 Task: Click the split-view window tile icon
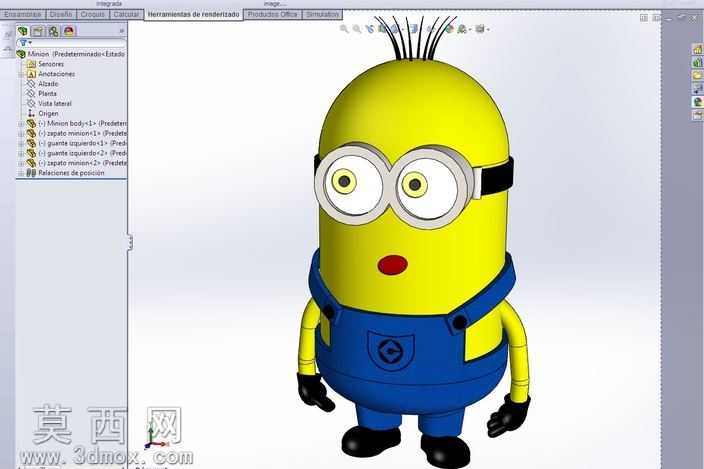[644, 18]
